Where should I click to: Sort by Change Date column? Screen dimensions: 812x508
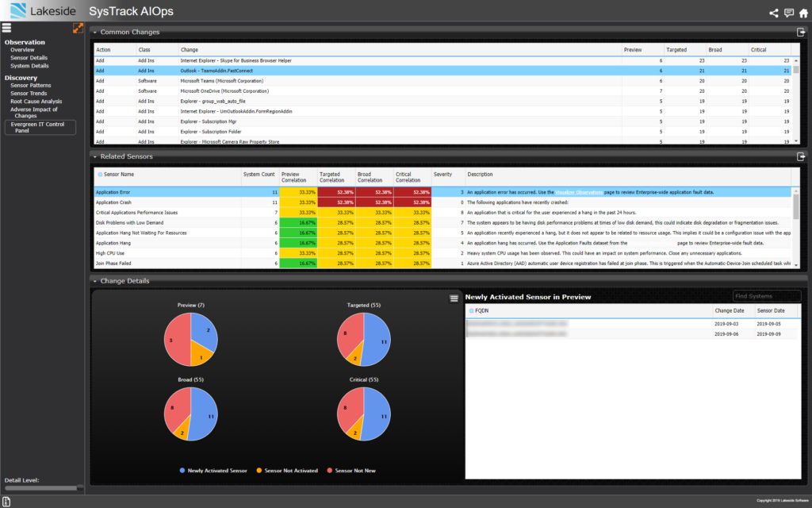(733, 310)
